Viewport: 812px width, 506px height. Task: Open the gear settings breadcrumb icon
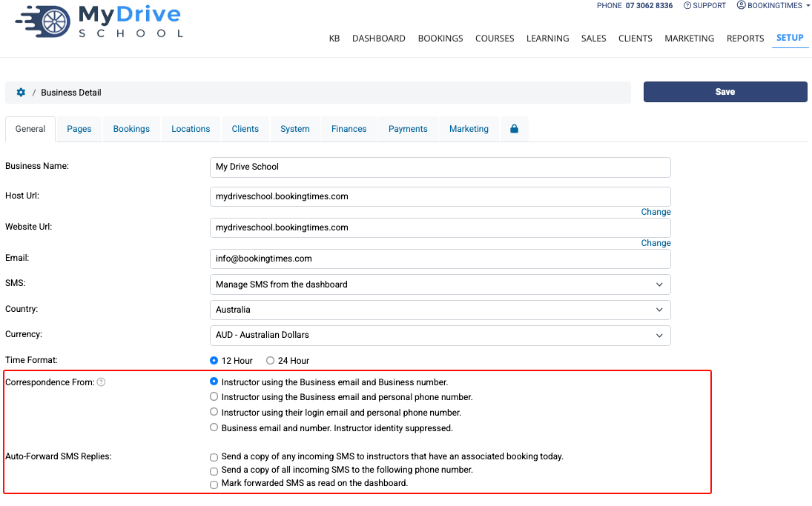[21, 92]
